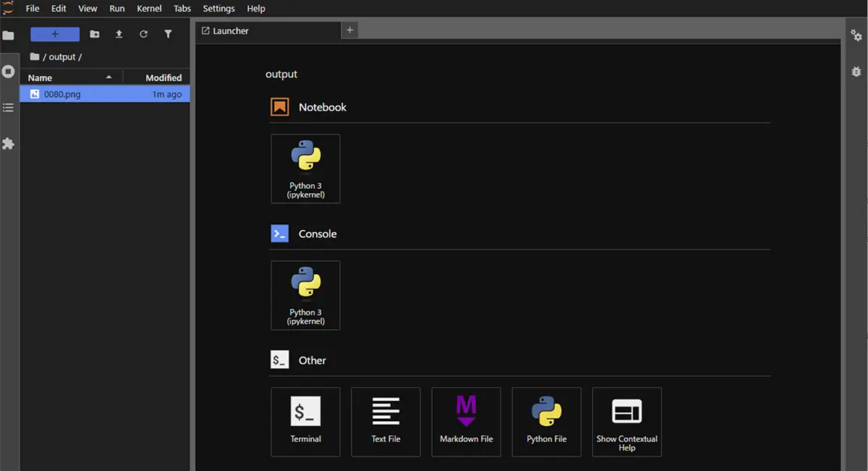Launch Python 3 Console card

[x=305, y=295]
